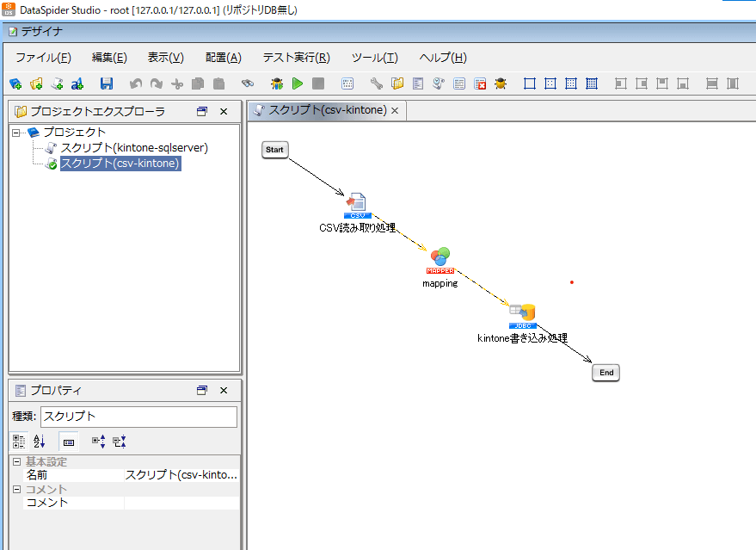Toggle categorized view in properties toolbar
The height and width of the screenshot is (550, 756).
tap(19, 442)
